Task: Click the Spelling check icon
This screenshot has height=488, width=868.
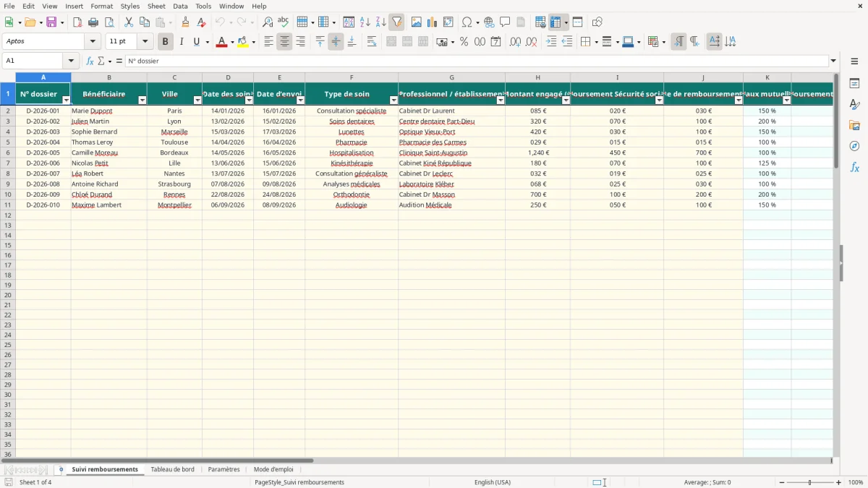Action: click(x=284, y=22)
